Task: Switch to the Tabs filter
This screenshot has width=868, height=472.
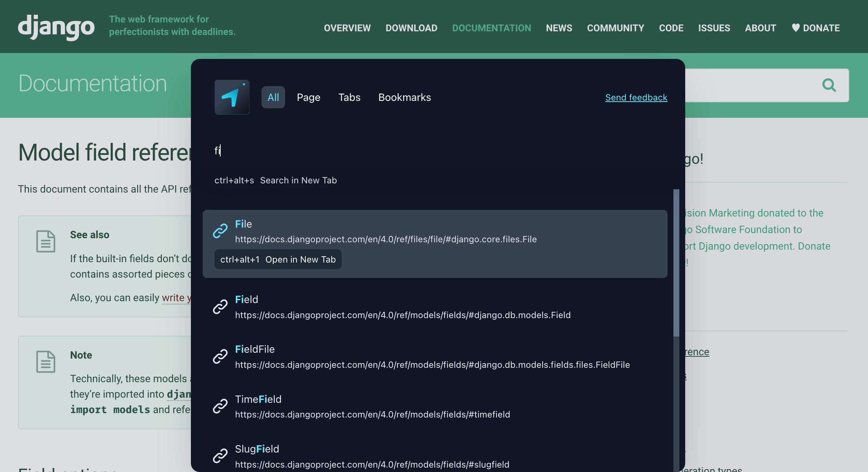Action: coord(349,97)
